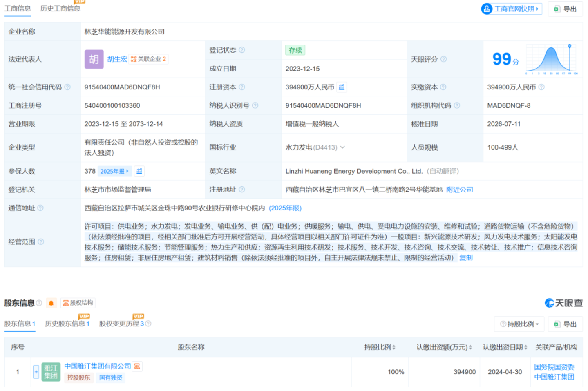Click the 雅江集团 green logo thumbnail
This screenshot has height=391, width=588.
(x=51, y=372)
